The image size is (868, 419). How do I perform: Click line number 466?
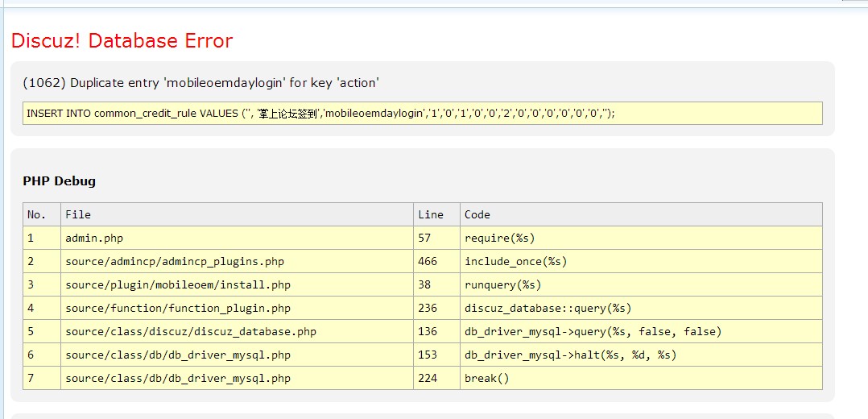[x=436, y=261]
